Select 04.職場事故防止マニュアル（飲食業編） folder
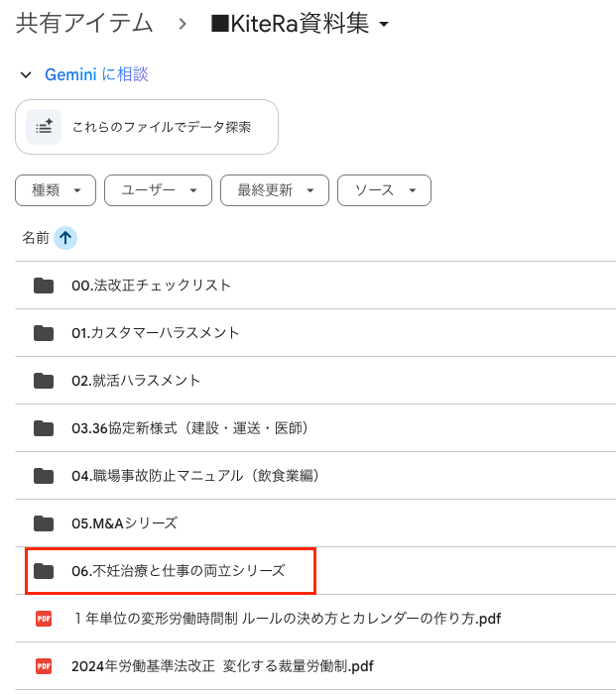This screenshot has width=616, height=695. pos(194,476)
